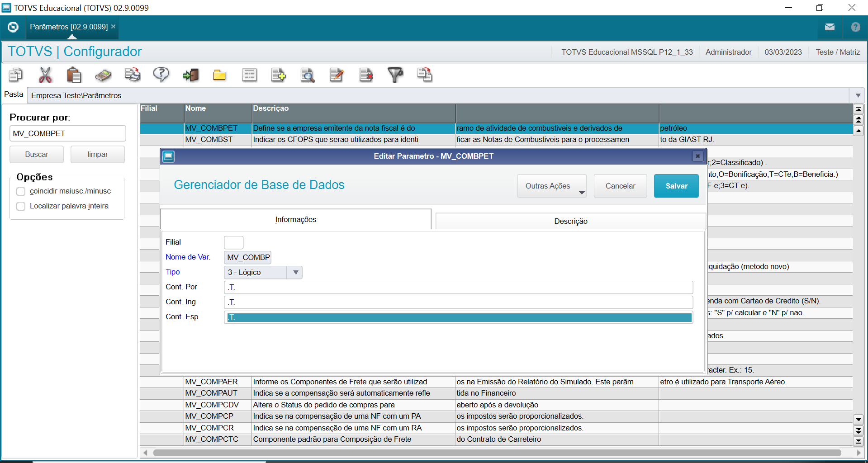Select the MV_COMPCR row

[x=496, y=428]
